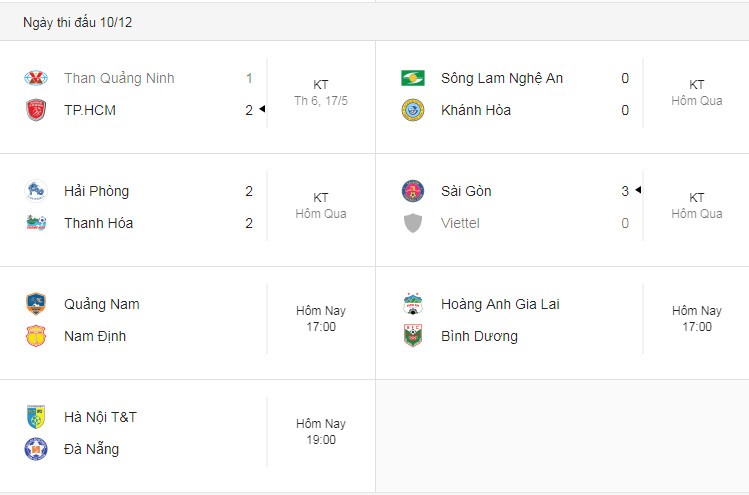749x495 pixels.
Task: Open Quảng Nam vs Nam Định 17:00 match time
Action: 321,327
